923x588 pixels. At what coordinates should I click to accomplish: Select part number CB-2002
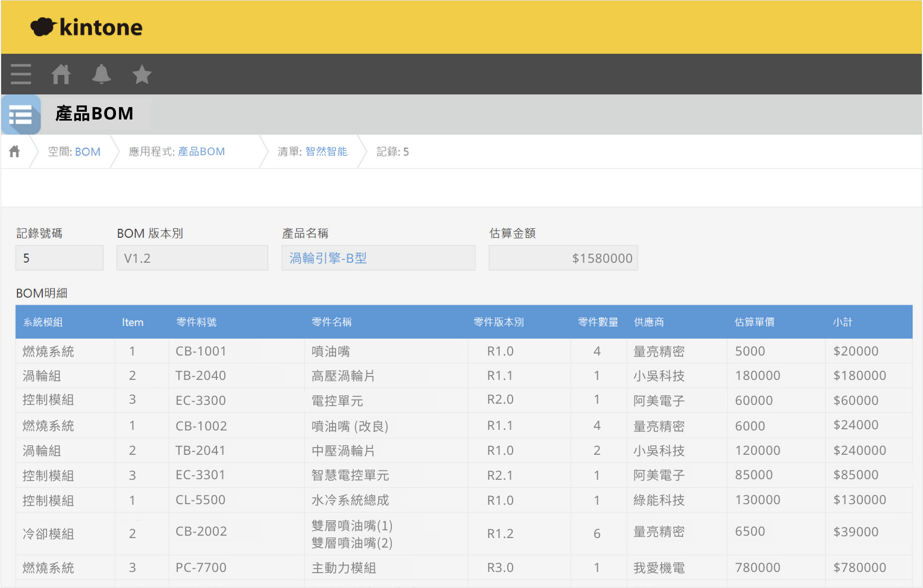(x=201, y=532)
